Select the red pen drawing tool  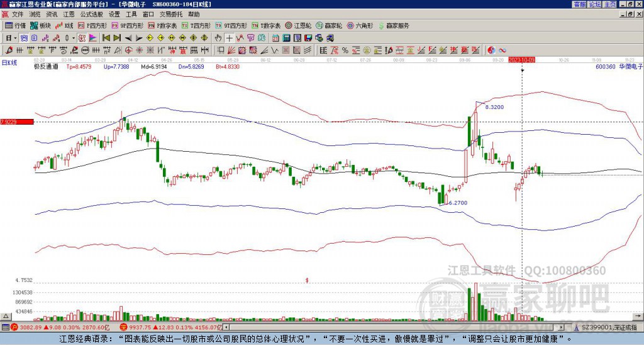point(9,50)
